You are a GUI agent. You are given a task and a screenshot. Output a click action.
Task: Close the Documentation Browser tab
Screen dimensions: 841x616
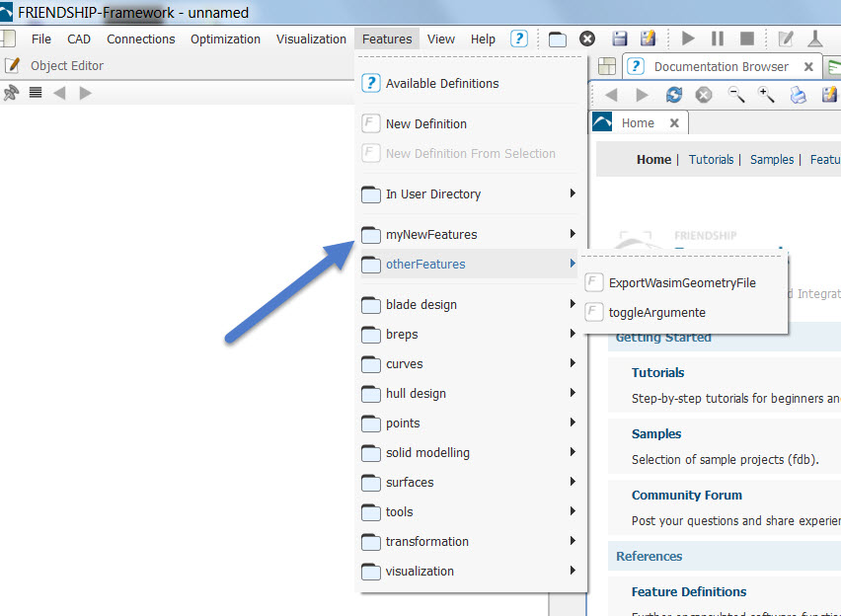click(x=808, y=66)
